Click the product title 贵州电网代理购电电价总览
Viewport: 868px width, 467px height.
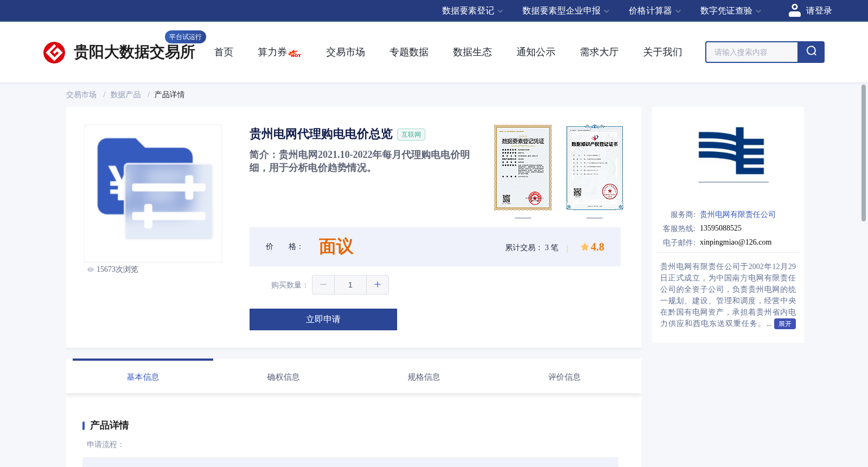(321, 134)
